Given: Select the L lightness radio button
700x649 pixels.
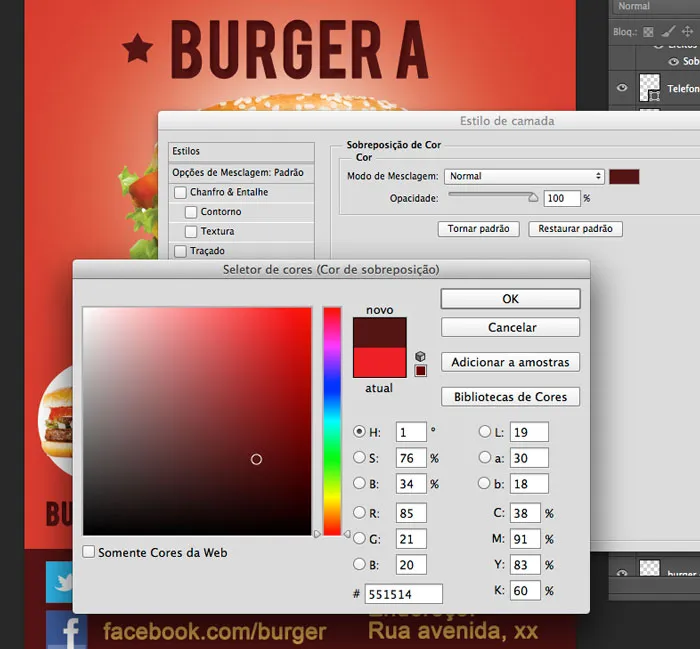Looking at the screenshot, I should [484, 431].
